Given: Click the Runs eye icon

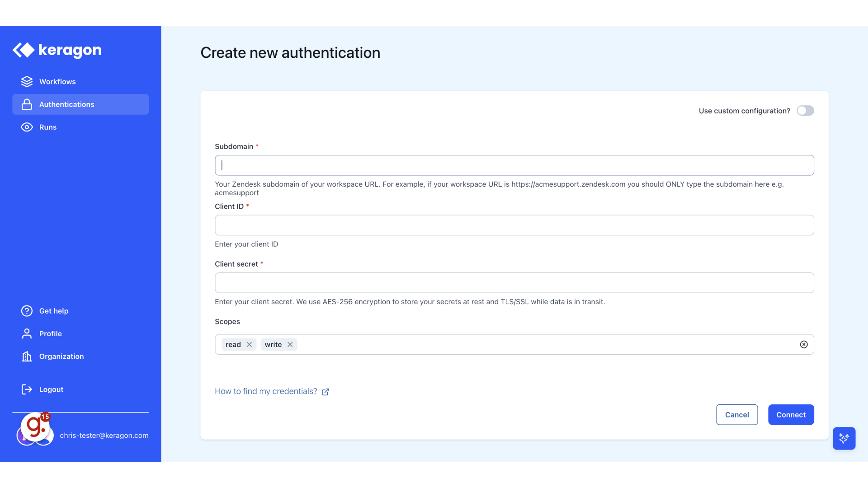Looking at the screenshot, I should [x=27, y=127].
